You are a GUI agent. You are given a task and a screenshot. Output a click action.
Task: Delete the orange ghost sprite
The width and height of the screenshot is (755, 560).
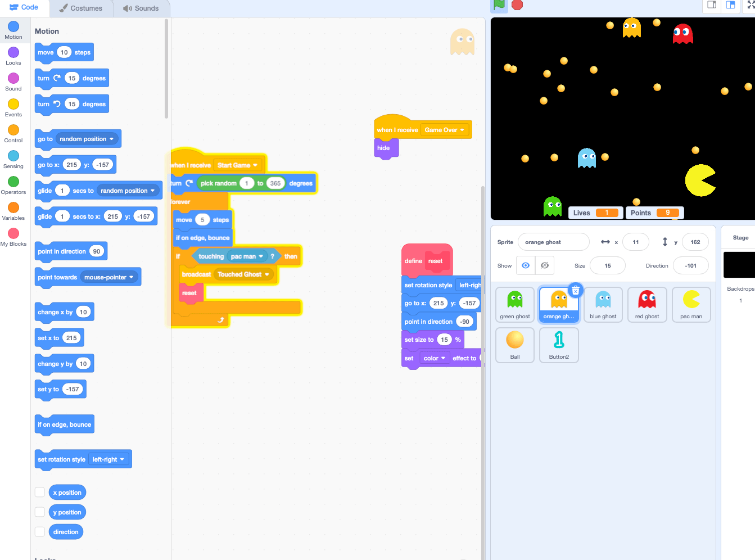(x=575, y=290)
